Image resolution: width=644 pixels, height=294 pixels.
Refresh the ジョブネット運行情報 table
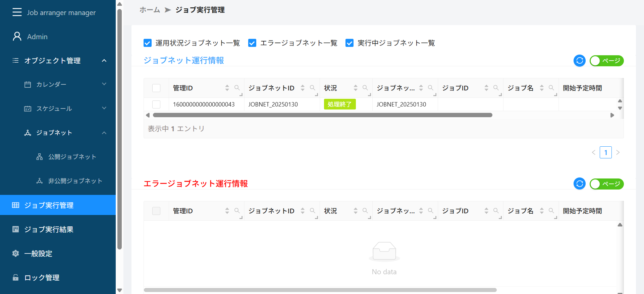(579, 61)
